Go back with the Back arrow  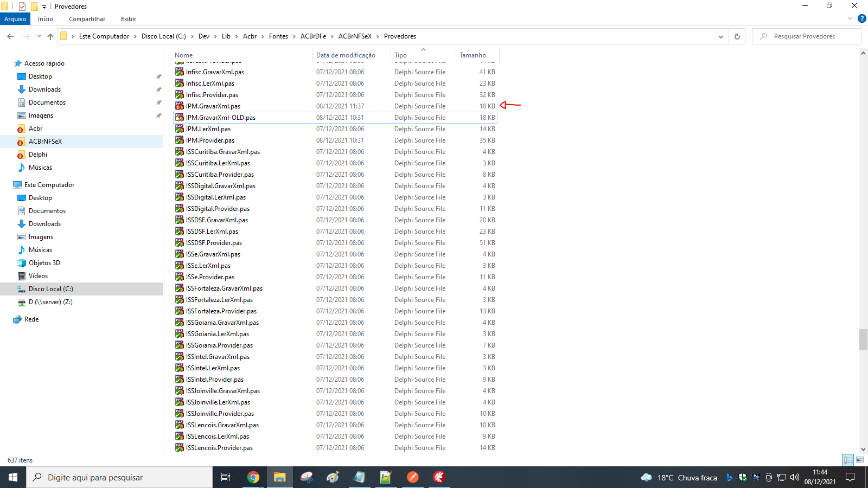pos(10,36)
